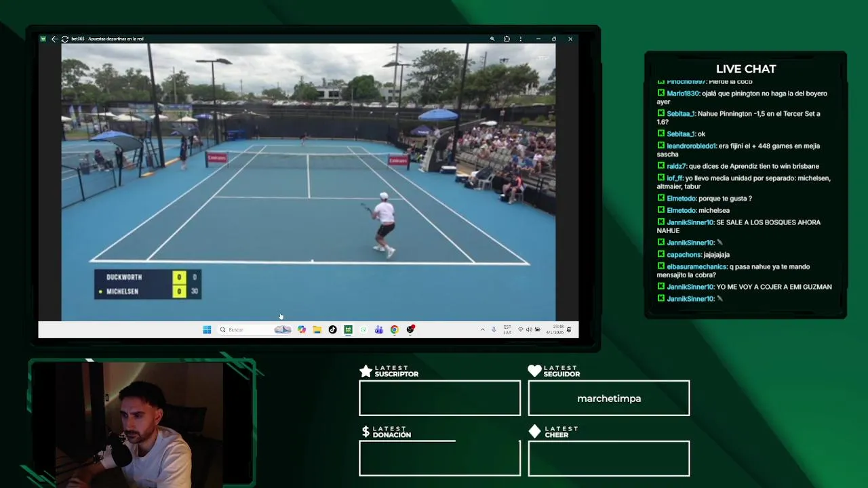Open TikTok from the taskbar
Screen dimensions: 868x488
(332, 329)
